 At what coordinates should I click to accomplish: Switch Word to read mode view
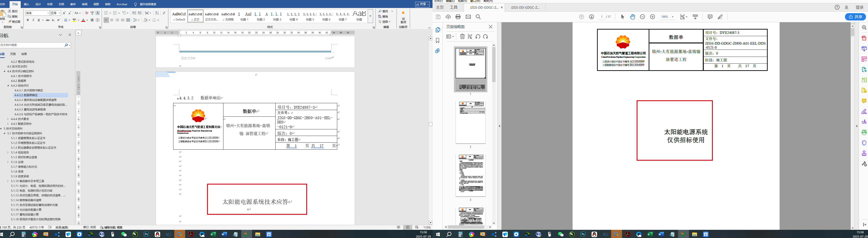[x=399, y=227]
